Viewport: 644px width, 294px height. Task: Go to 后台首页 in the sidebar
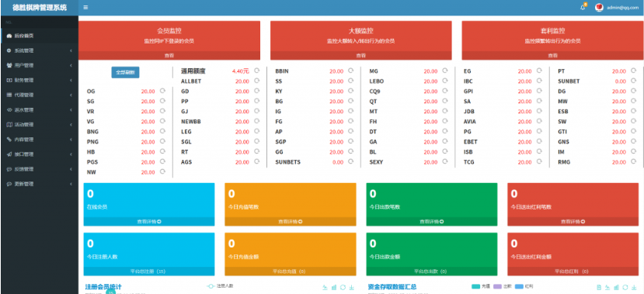39,36
